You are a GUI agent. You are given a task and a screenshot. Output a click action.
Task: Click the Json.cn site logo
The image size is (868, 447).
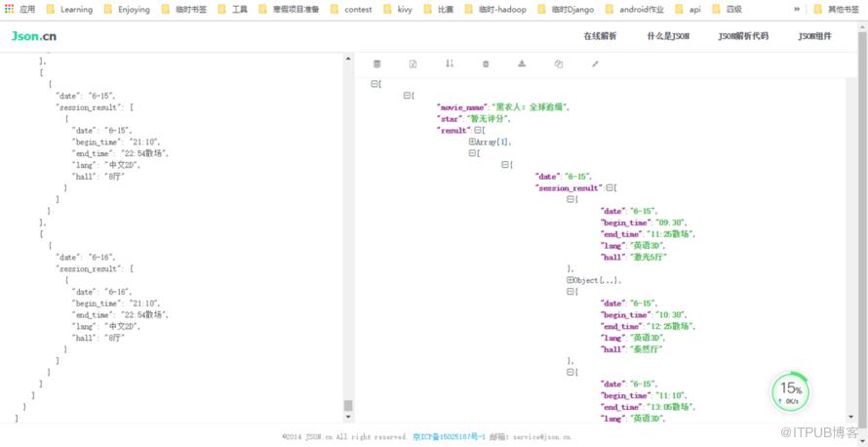[x=34, y=36]
